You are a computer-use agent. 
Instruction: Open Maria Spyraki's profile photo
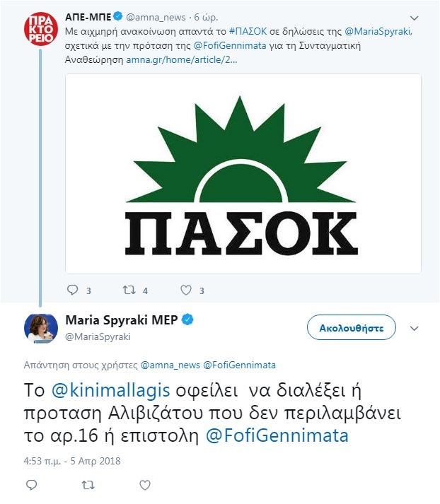click(41, 327)
